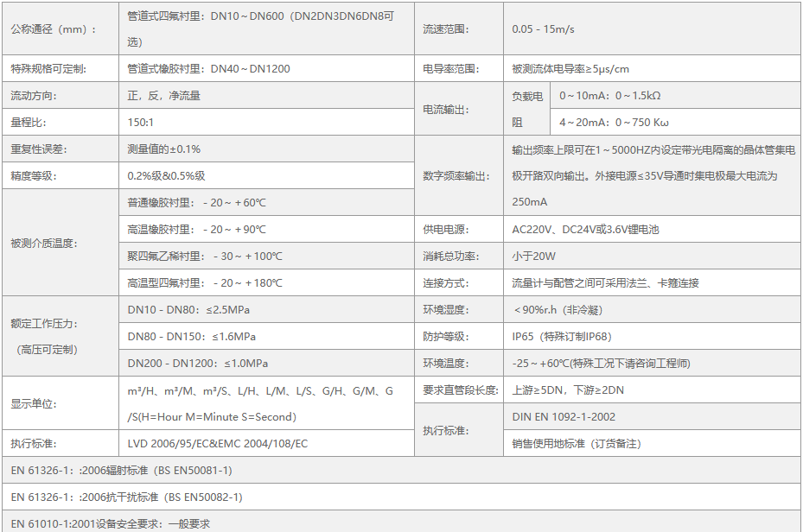Select the 消耗总功率 value 小于20W

click(533, 256)
